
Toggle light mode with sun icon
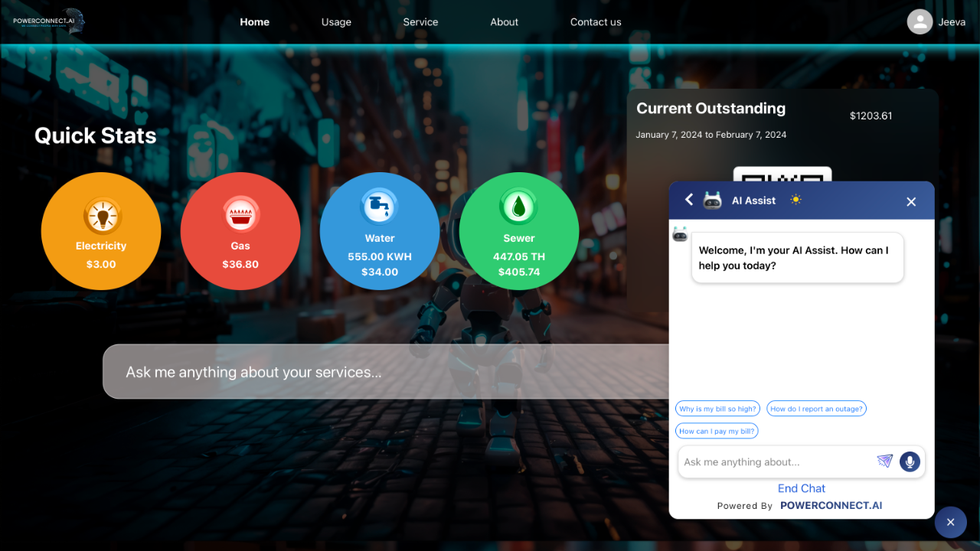pos(796,200)
